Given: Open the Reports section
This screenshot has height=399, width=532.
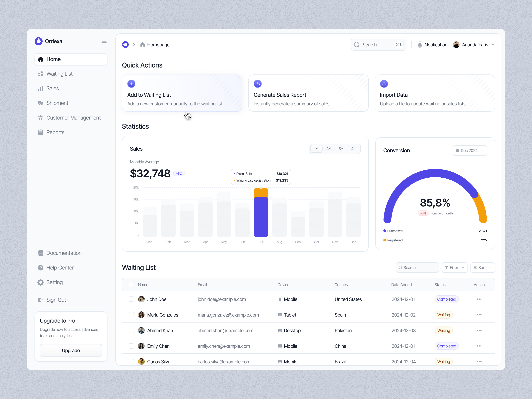Looking at the screenshot, I should click(x=55, y=132).
